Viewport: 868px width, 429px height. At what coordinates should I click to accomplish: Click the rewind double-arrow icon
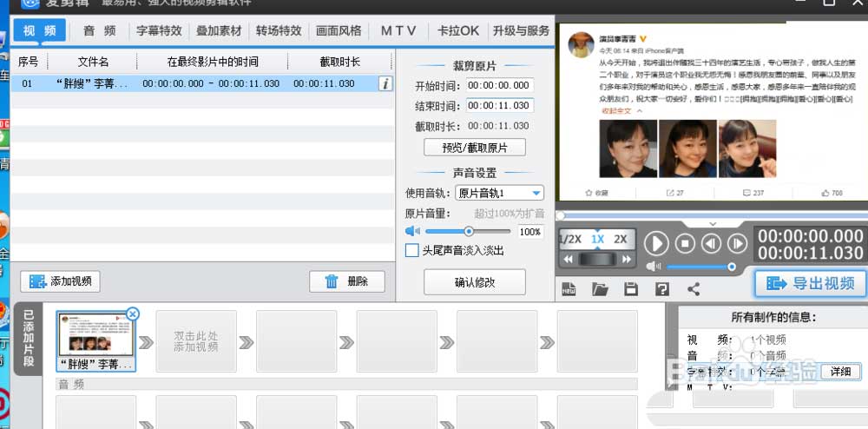click(x=568, y=259)
